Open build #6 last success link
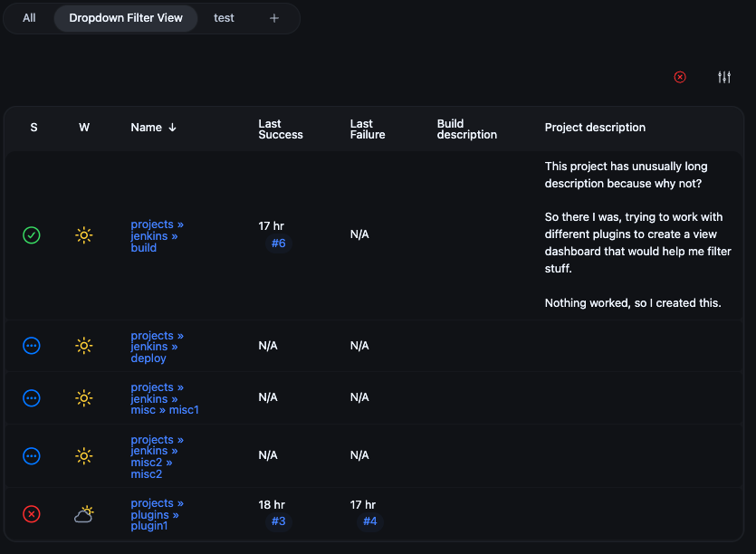Screen dimensions: 756x554 click(x=278, y=244)
